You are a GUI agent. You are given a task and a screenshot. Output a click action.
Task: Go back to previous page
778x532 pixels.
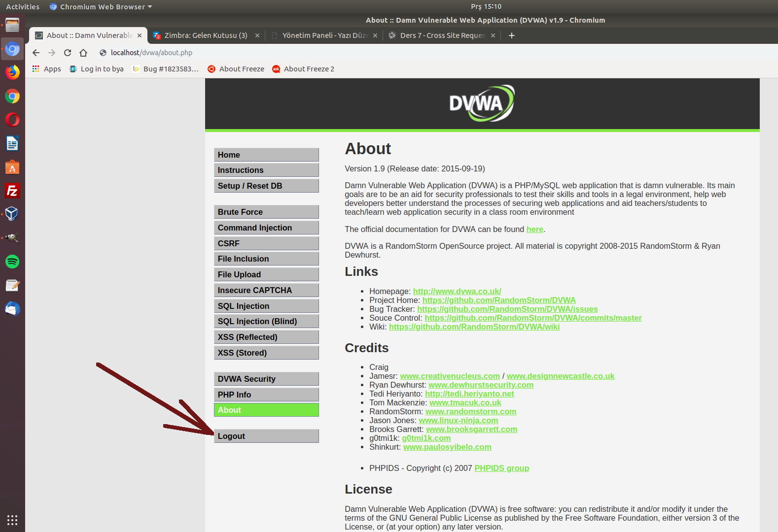(x=36, y=53)
